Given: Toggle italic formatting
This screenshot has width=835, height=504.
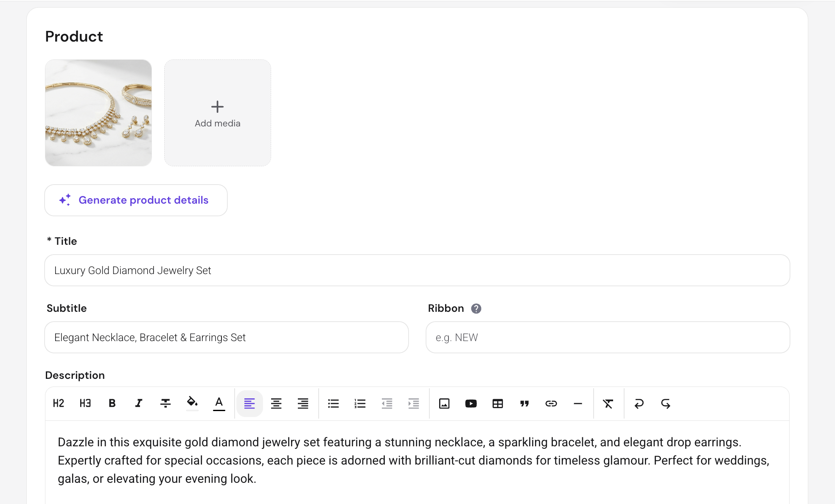Looking at the screenshot, I should click(139, 403).
